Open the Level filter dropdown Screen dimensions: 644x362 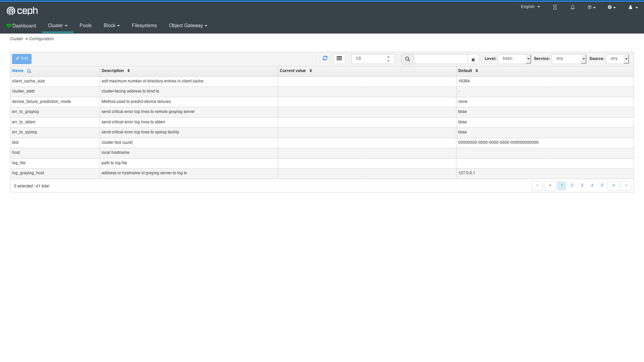coord(514,59)
